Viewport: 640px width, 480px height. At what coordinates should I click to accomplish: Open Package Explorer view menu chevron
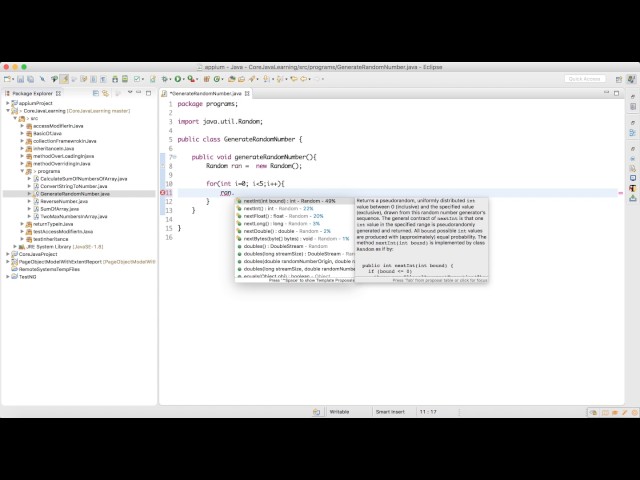click(130, 92)
